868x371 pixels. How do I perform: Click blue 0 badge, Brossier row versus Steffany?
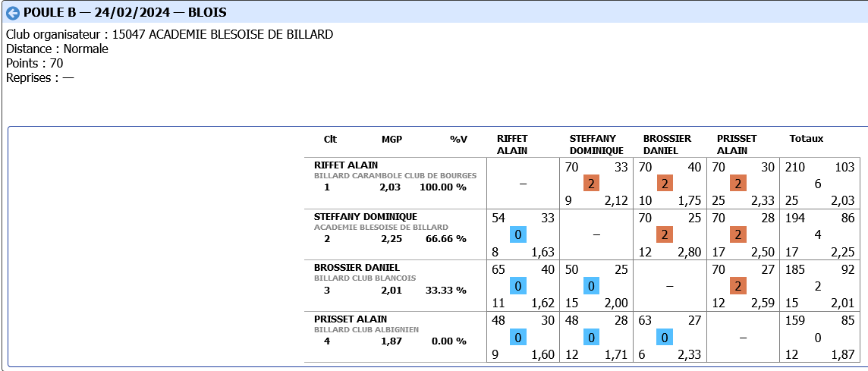pyautogui.click(x=591, y=286)
